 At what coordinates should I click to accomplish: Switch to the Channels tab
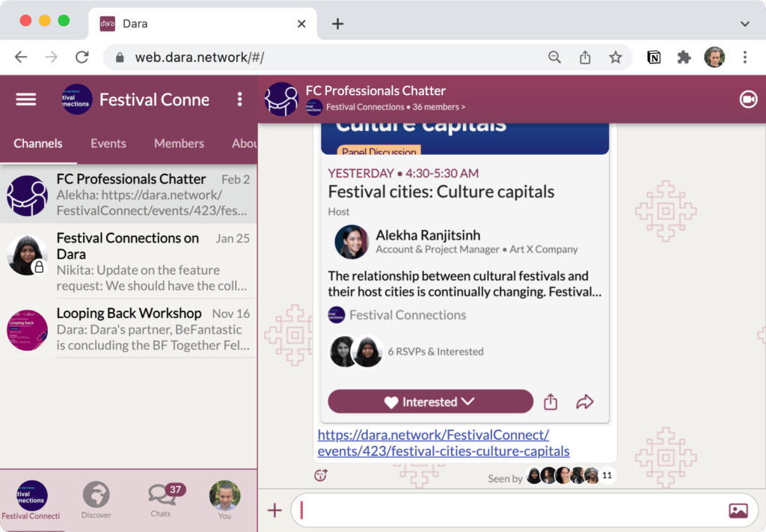[38, 143]
